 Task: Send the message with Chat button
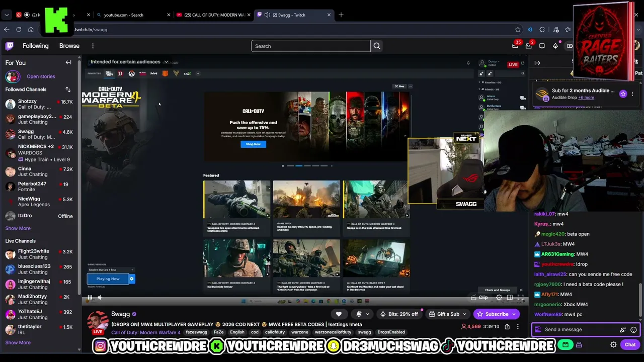(630, 345)
